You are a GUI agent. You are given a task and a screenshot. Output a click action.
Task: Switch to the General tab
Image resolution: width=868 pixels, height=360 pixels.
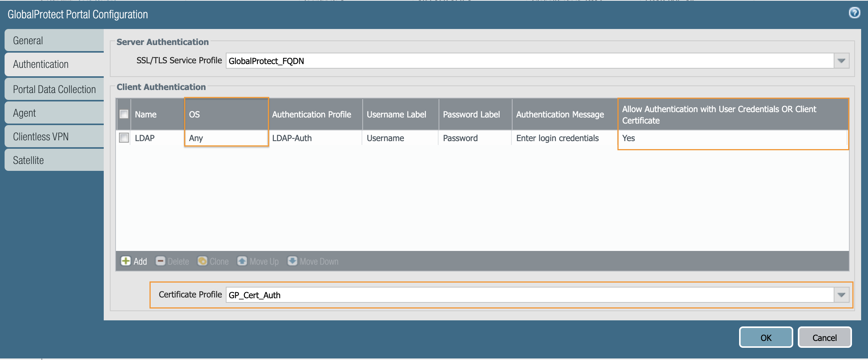pyautogui.click(x=54, y=40)
